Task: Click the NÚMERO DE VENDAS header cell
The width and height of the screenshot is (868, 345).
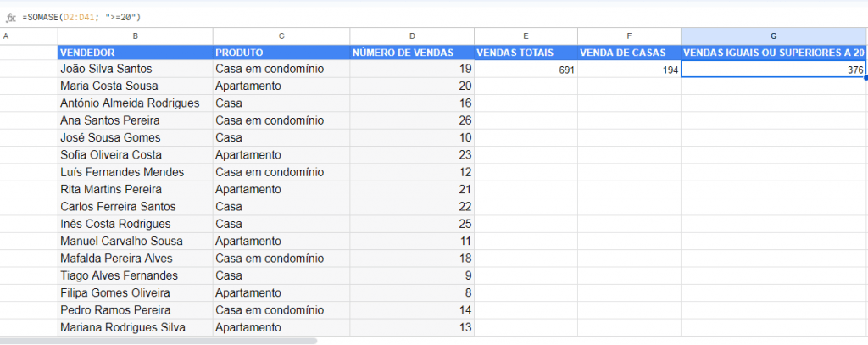Action: 411,53
